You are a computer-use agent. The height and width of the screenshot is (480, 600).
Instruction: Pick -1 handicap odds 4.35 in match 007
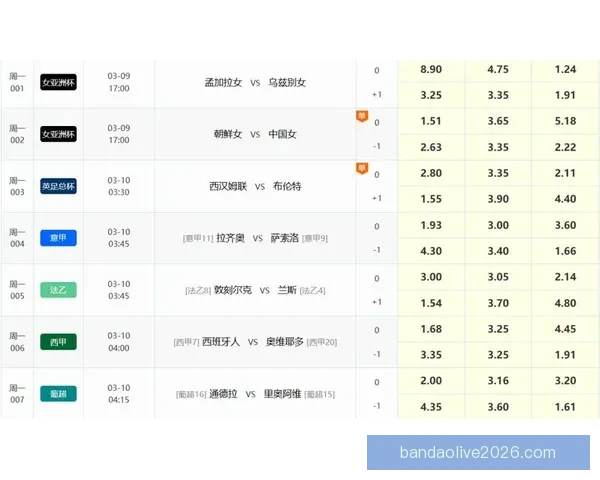(x=431, y=407)
